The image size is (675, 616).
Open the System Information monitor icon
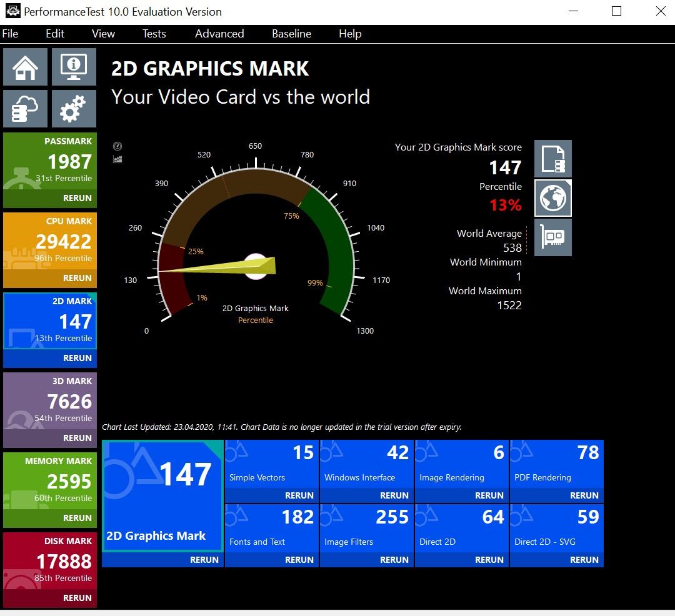[x=74, y=67]
